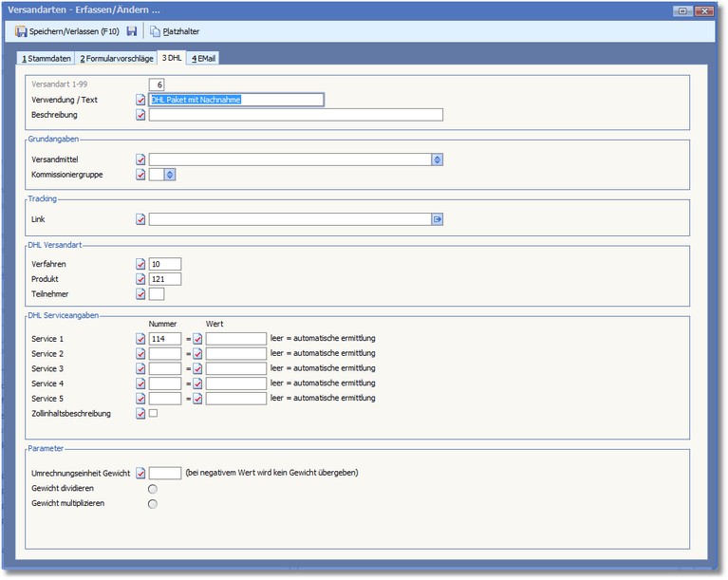Click the Tracking Link go-arrow icon

[x=438, y=219]
